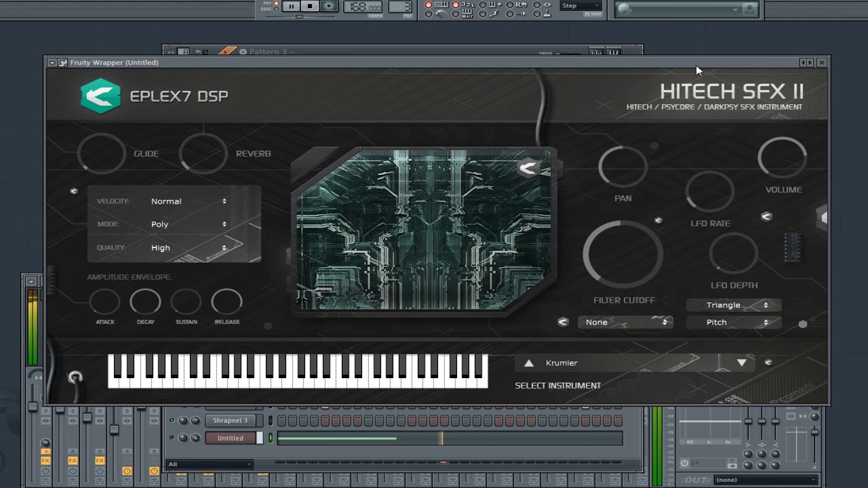Click the LFO Depth knob
Viewport: 868px width, 488px height.
coord(733,253)
